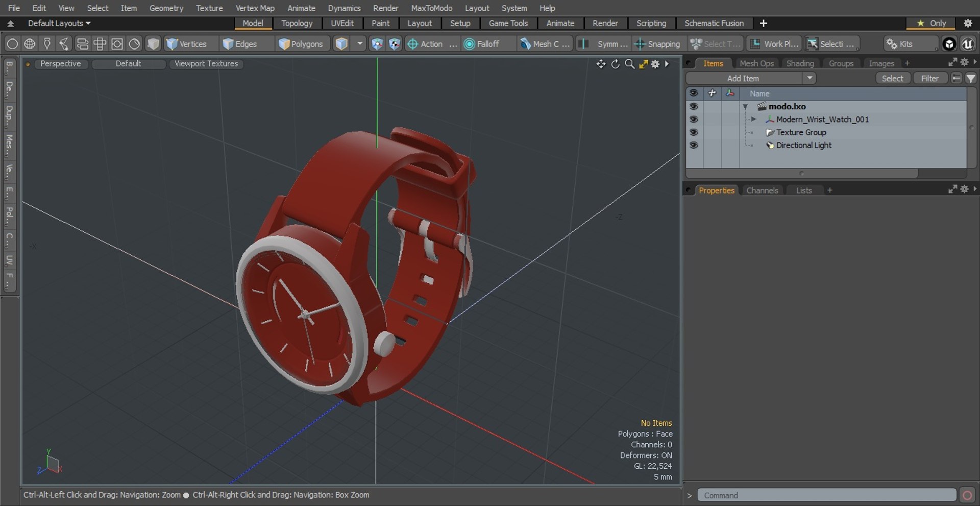Open the Texture menu
Viewport: 980px width, 506px height.
pyautogui.click(x=209, y=8)
